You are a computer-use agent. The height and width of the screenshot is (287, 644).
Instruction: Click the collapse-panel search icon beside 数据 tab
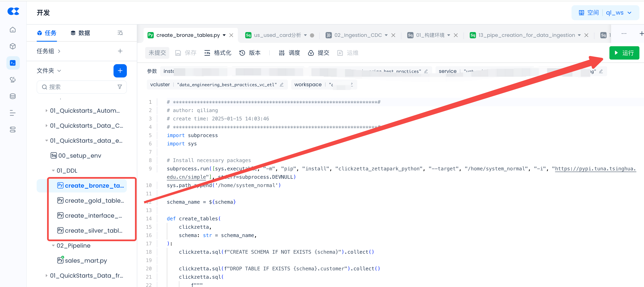tap(120, 33)
